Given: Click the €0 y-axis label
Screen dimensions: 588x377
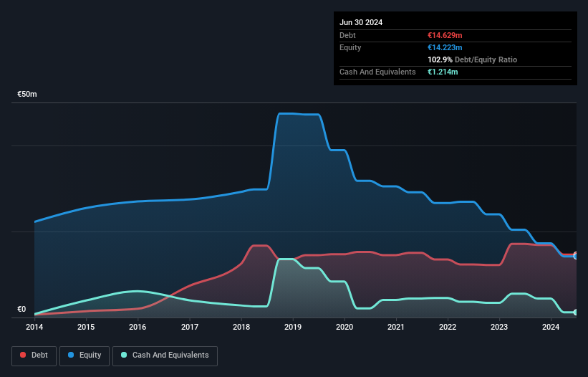Looking at the screenshot, I should (x=21, y=309).
